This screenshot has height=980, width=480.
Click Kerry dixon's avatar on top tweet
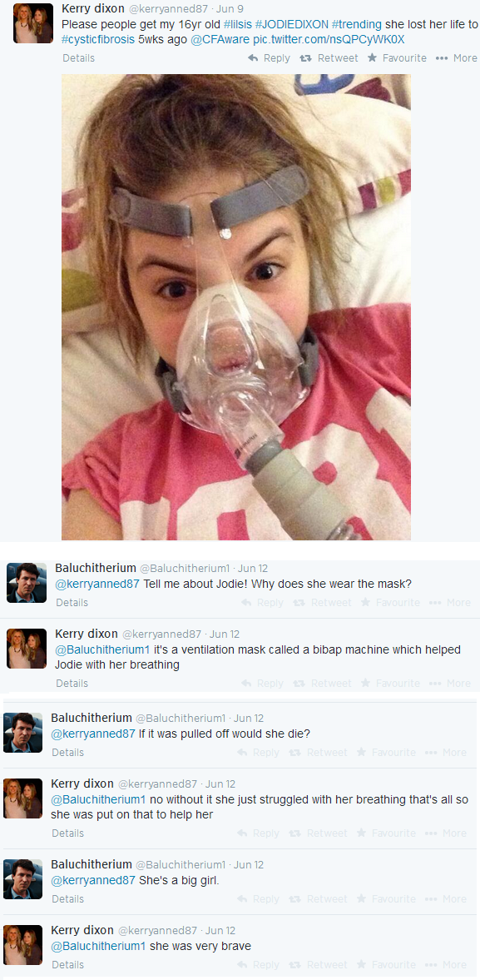[33, 23]
